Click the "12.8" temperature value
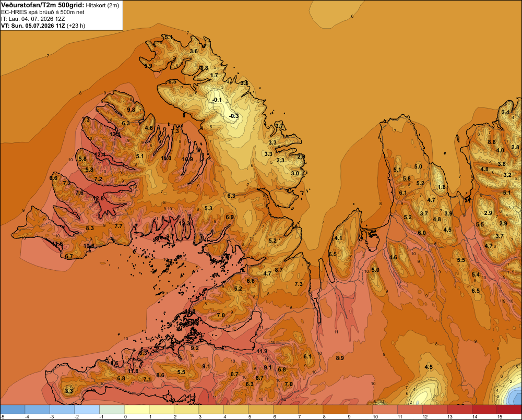Viewport: 522px width, 420px height. click(98, 198)
